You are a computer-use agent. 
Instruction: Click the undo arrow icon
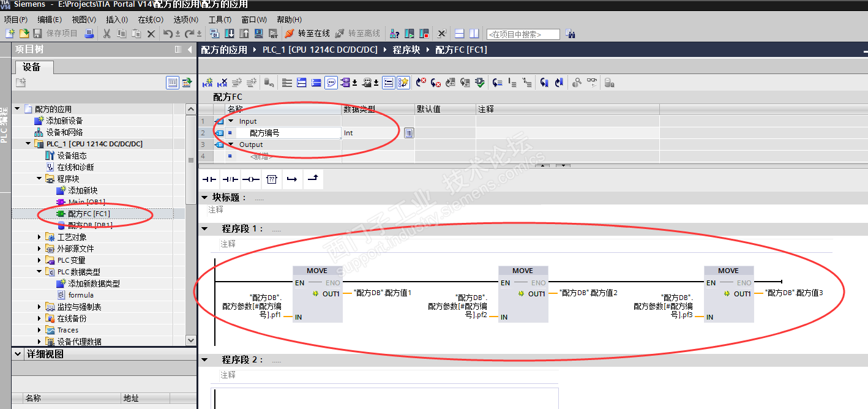click(x=168, y=33)
